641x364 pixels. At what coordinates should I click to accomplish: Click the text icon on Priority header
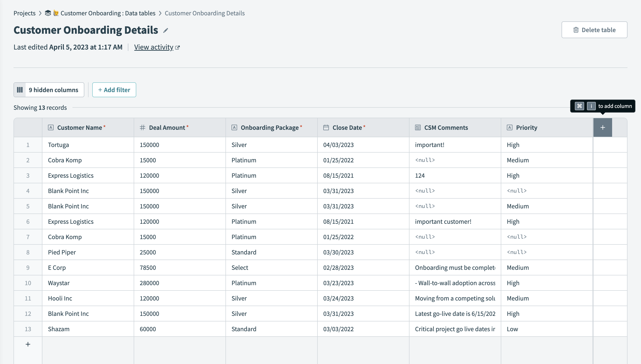[x=510, y=127]
